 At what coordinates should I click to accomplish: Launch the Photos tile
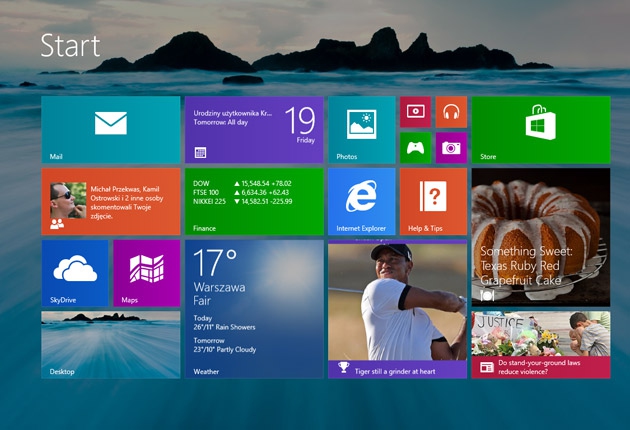click(x=362, y=130)
